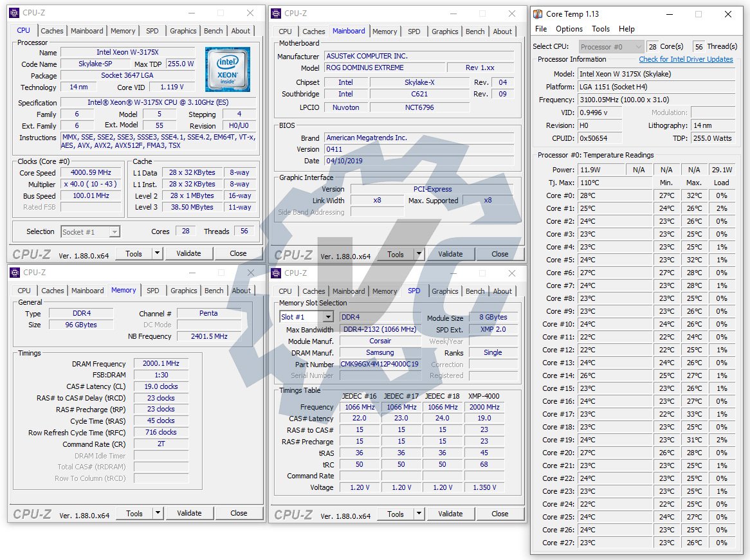The image size is (750, 560).
Task: Click Validate button in the Mainboard window
Action: [450, 254]
